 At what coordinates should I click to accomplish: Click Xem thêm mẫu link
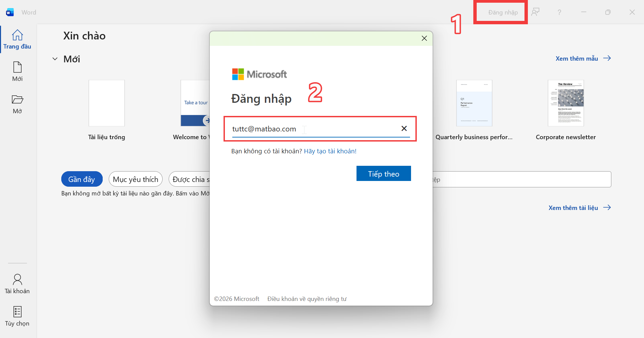point(583,58)
